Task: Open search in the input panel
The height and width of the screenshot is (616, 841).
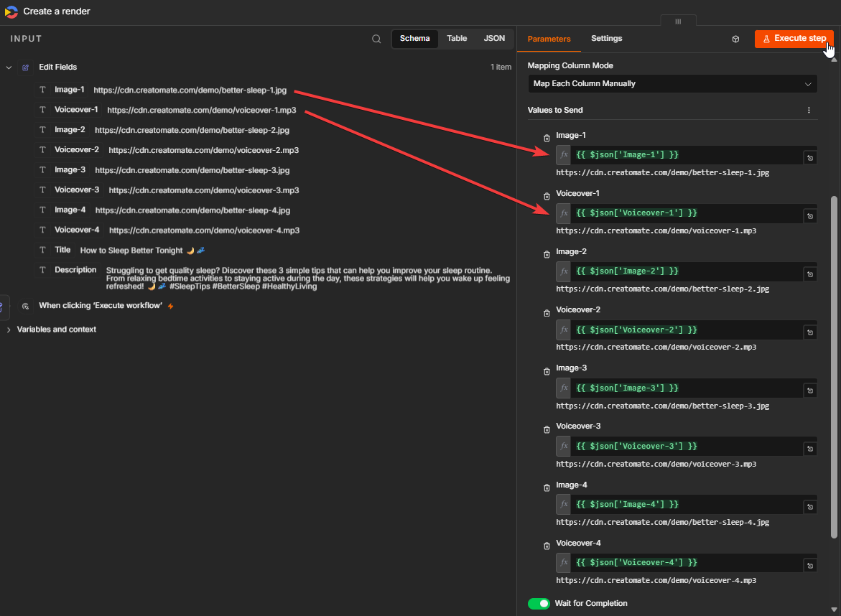Action: [376, 39]
